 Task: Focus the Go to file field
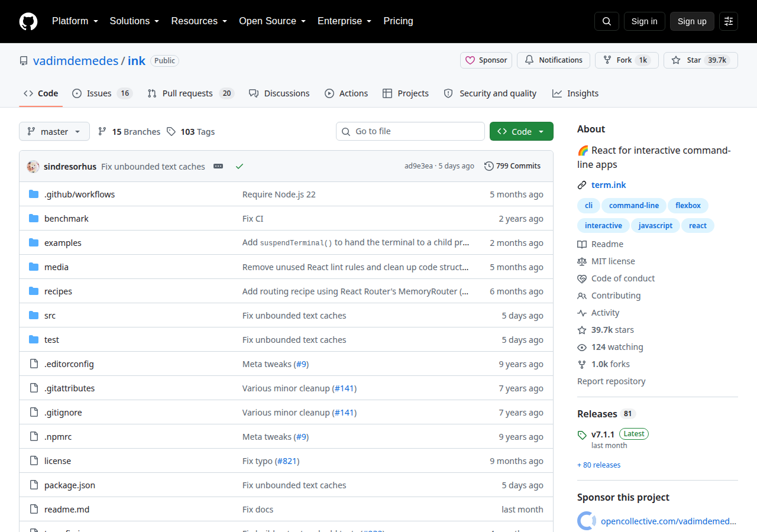410,131
